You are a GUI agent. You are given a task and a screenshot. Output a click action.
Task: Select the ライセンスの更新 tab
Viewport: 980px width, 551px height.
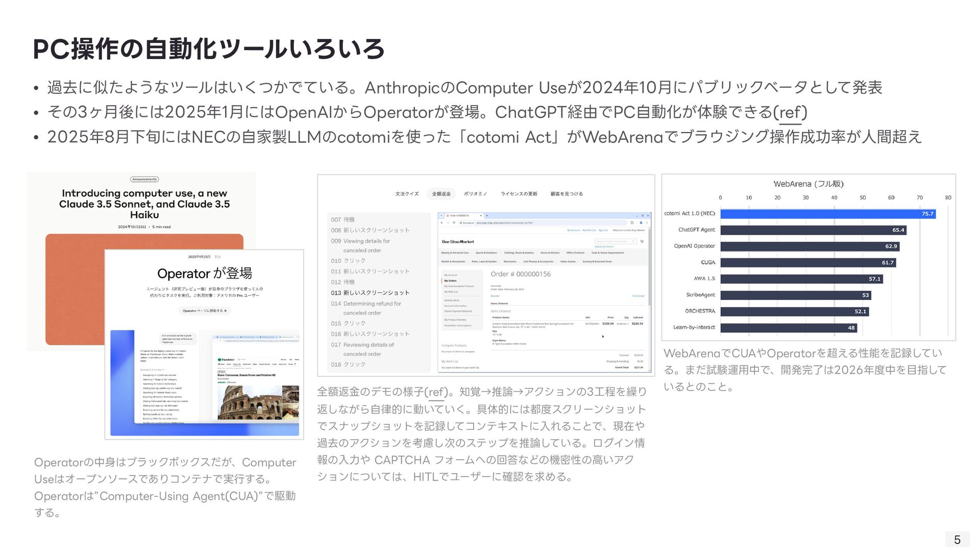coord(519,194)
